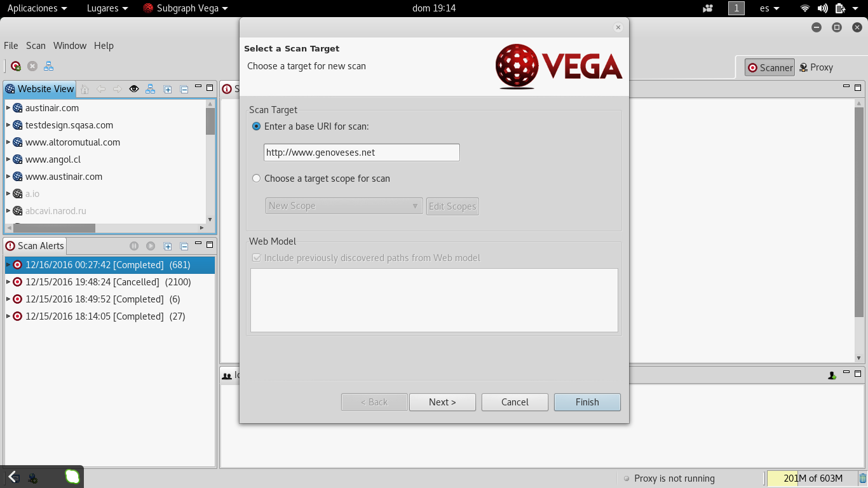Screen dimensions: 868x488
Task: Open the Help menu
Action: point(104,46)
